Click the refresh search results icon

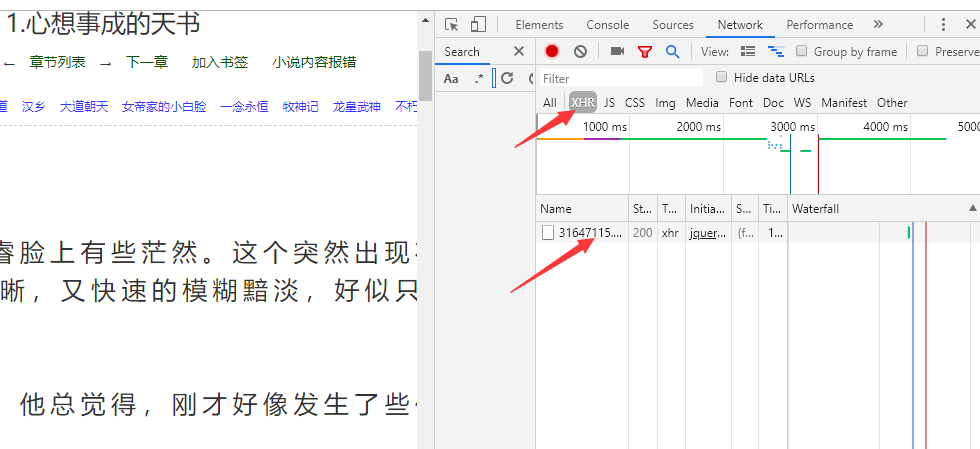click(x=507, y=78)
